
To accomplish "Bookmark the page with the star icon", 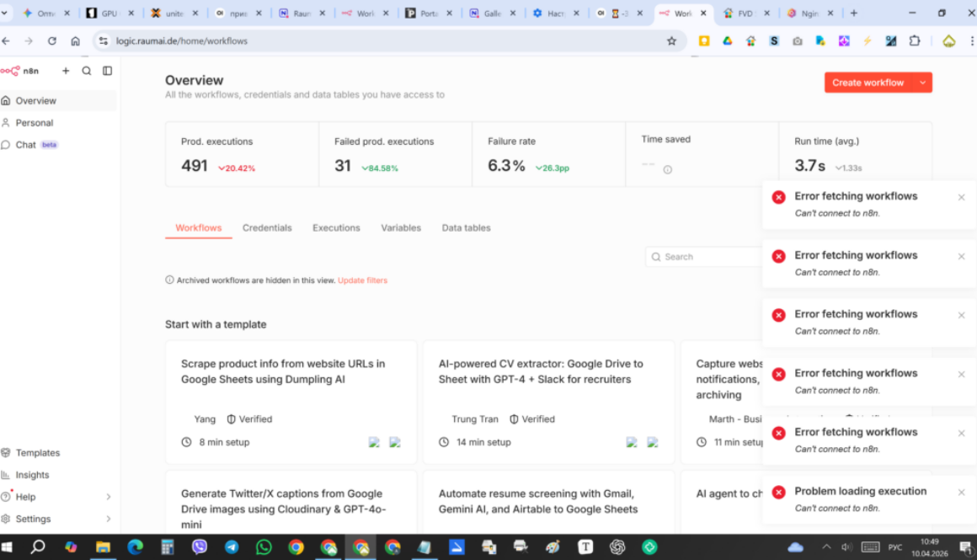I will [x=671, y=41].
